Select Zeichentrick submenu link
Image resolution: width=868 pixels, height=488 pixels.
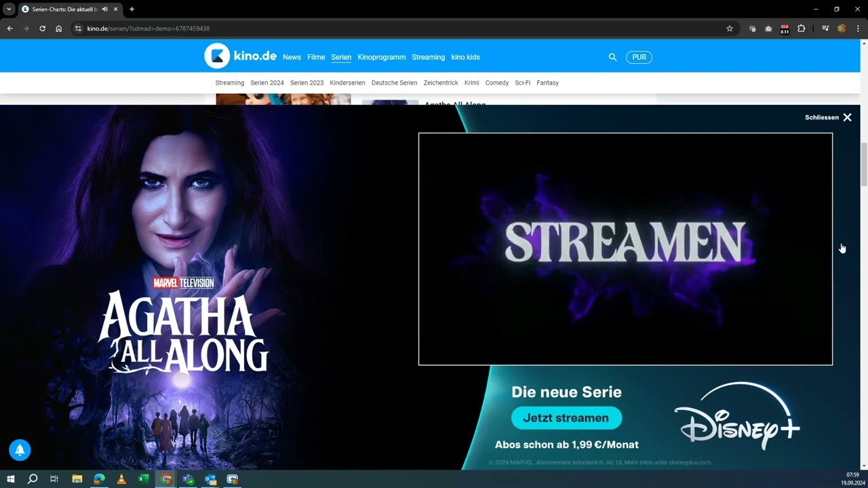point(441,83)
